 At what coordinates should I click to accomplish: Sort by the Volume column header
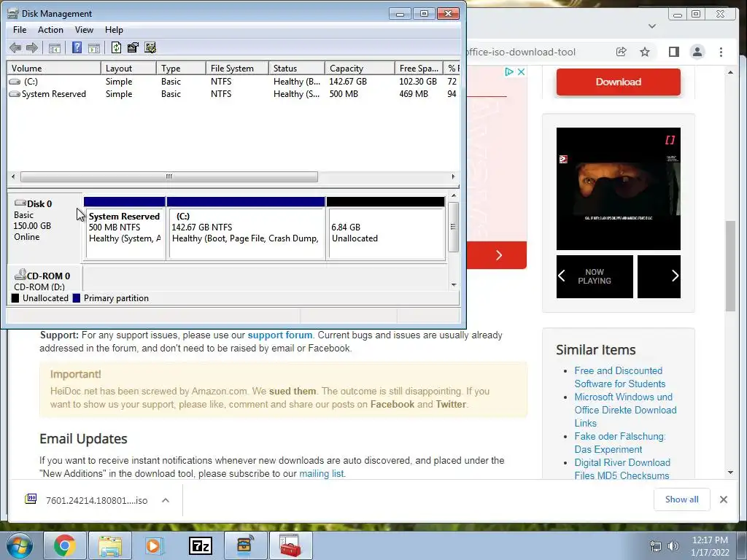pos(53,68)
